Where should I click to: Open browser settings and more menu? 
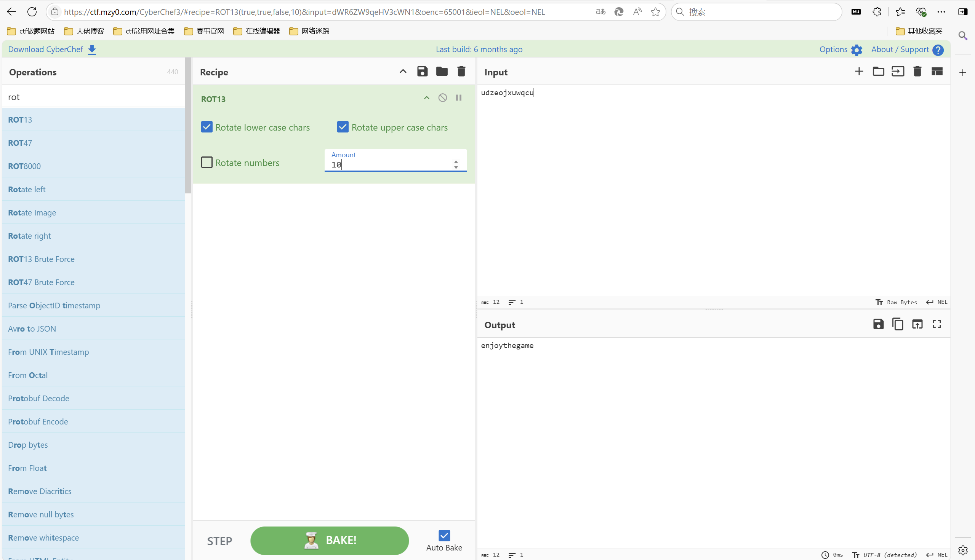point(941,12)
